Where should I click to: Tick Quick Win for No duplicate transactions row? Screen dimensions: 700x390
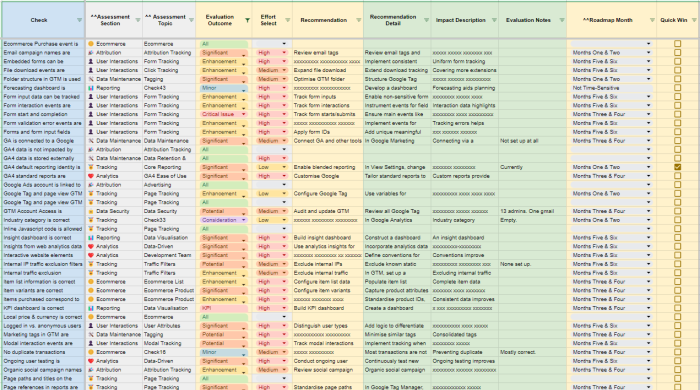(677, 352)
